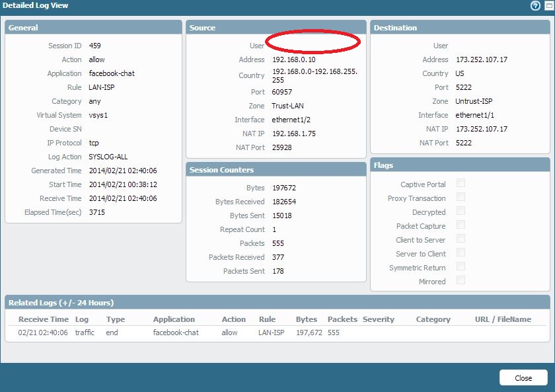Select the Log column header

pos(82,319)
